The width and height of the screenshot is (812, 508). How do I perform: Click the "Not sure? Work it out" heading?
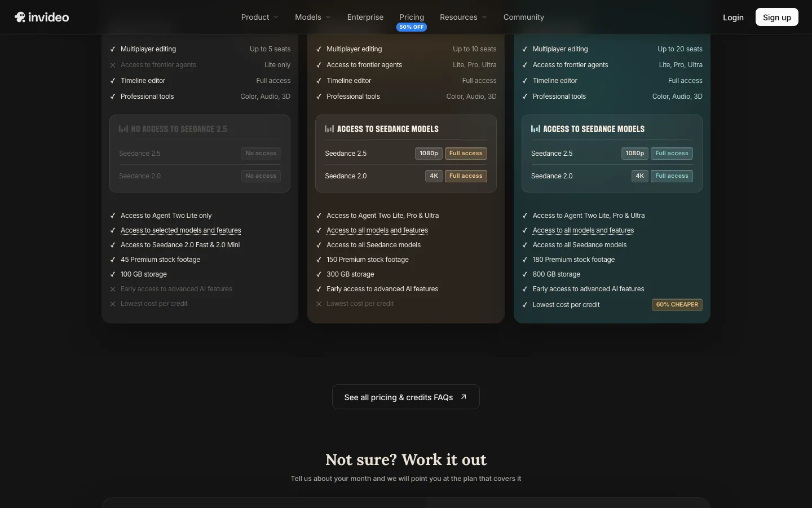tap(406, 459)
